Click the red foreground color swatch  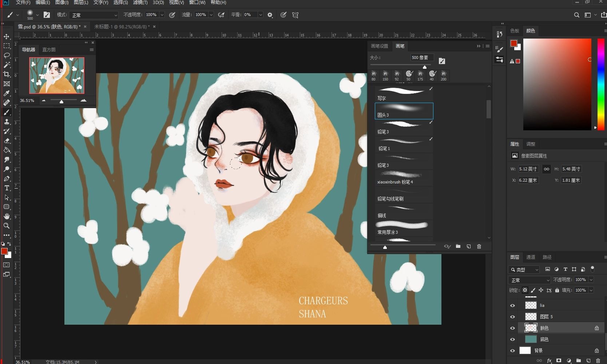point(5,252)
